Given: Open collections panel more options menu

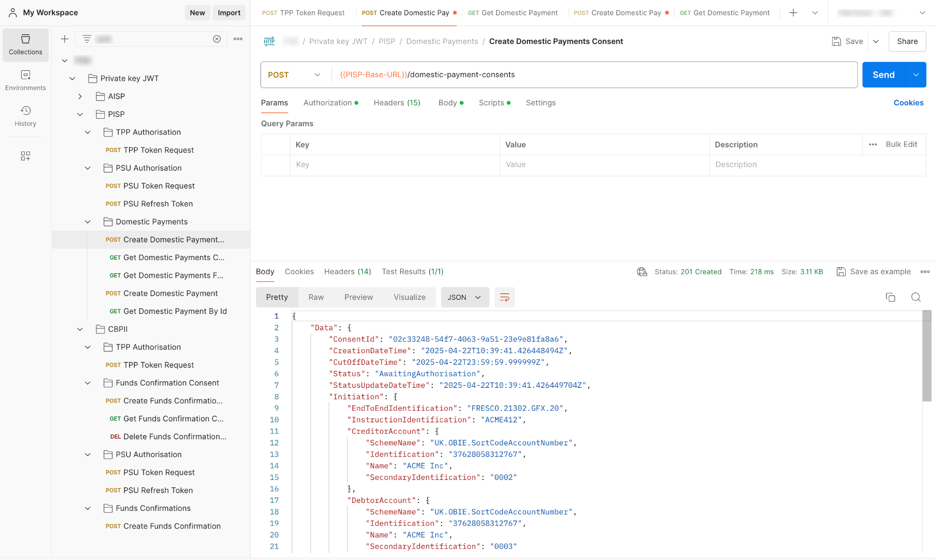Looking at the screenshot, I should (x=238, y=39).
